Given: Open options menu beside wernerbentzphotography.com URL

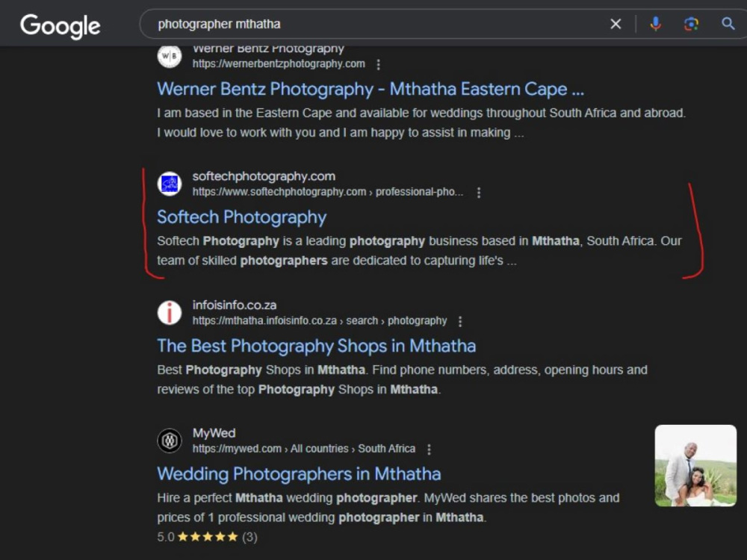Looking at the screenshot, I should pyautogui.click(x=378, y=64).
